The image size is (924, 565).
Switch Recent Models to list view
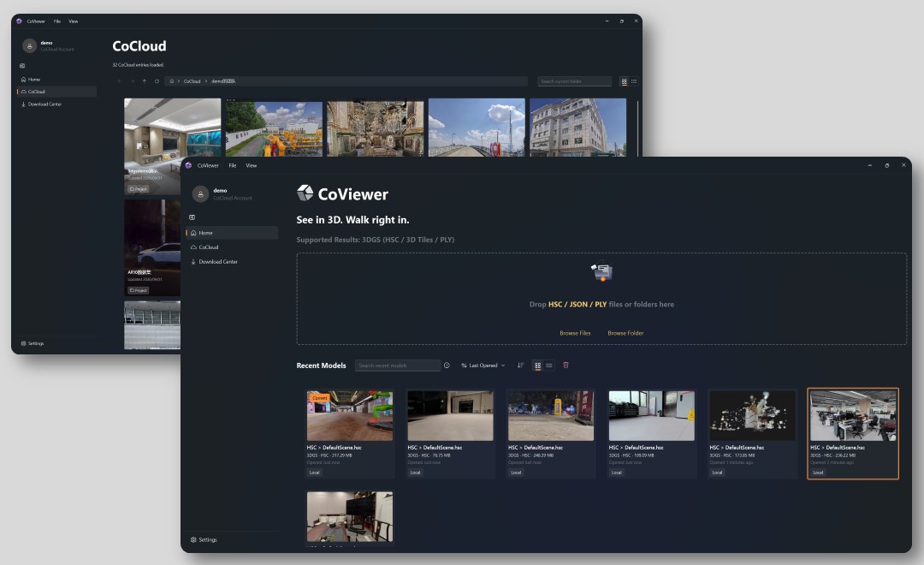pos(549,366)
